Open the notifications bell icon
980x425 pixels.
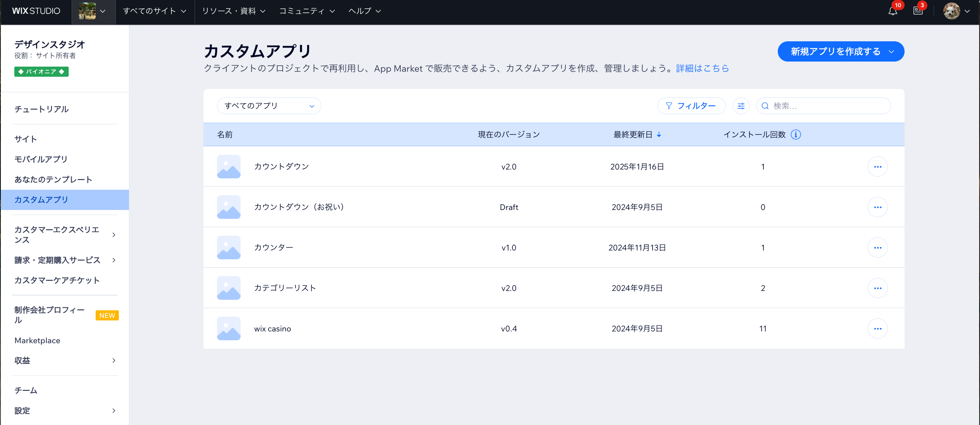[892, 11]
